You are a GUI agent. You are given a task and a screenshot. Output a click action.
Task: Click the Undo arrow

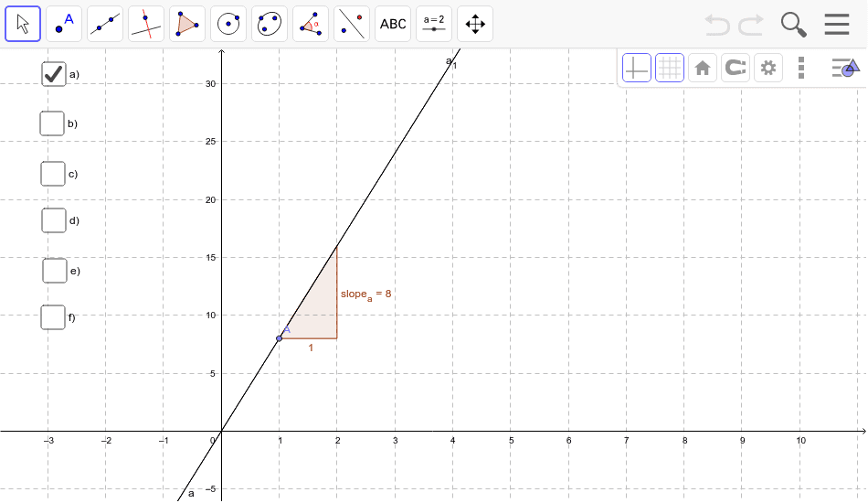[x=717, y=25]
